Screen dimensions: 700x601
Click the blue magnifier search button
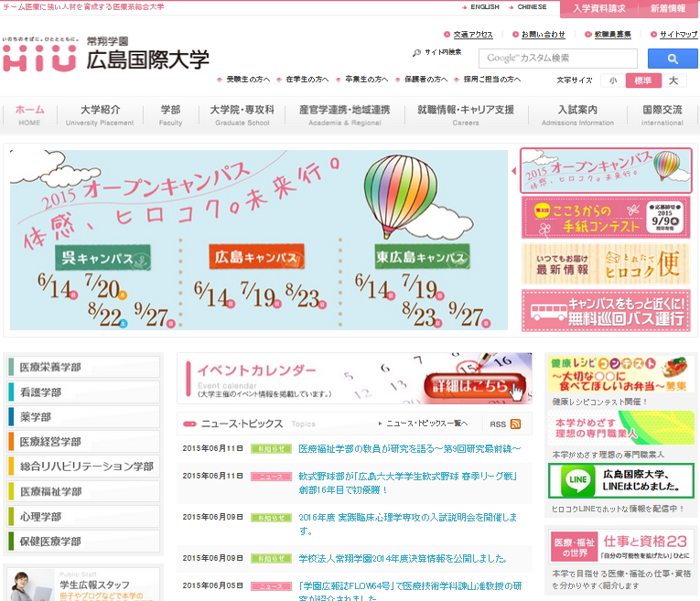(x=672, y=59)
